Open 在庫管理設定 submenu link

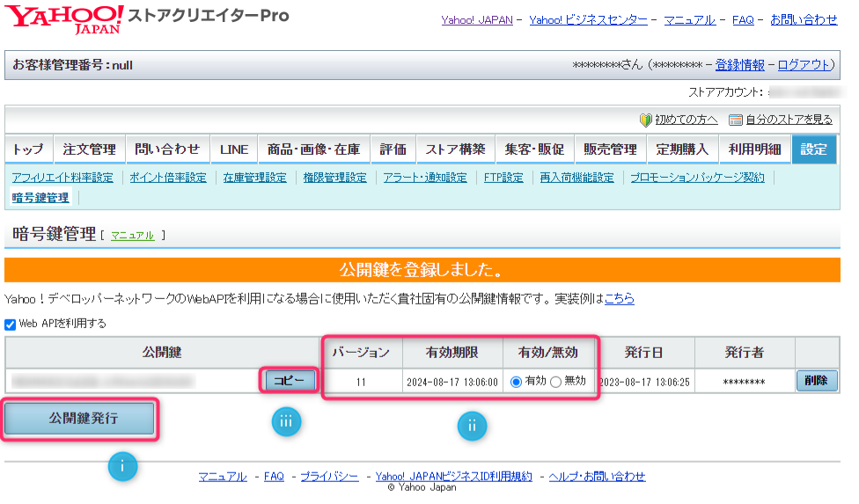[254, 178]
